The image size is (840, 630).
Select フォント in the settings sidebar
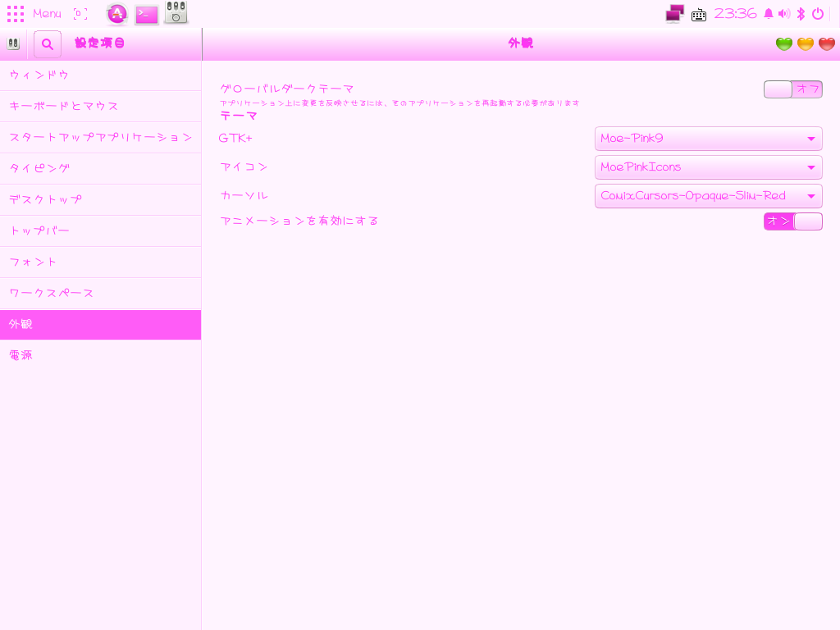100,262
